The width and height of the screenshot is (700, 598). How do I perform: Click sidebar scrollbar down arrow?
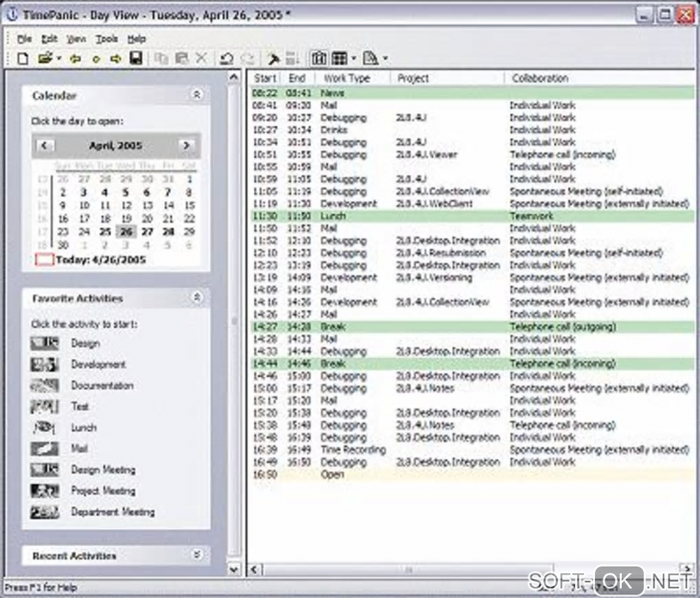233,569
